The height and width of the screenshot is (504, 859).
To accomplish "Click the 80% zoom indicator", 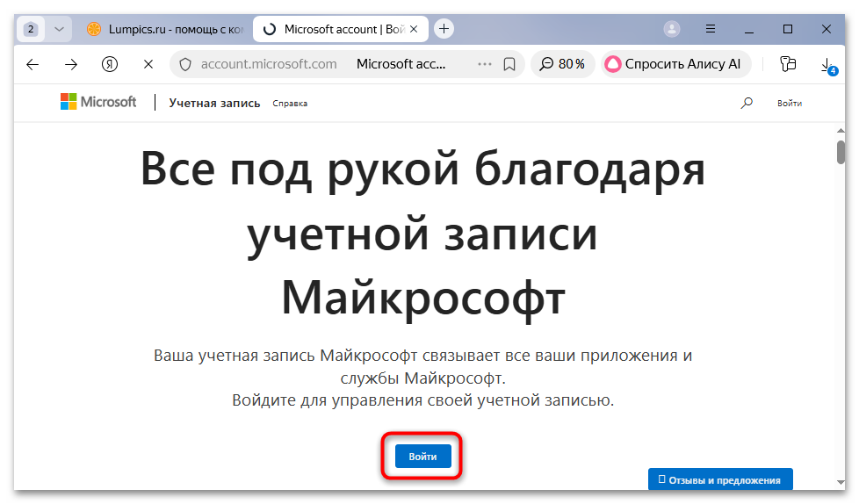I will click(562, 64).
